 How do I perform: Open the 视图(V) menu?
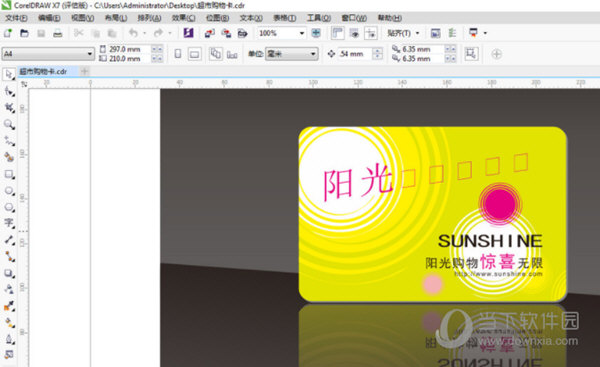(83, 18)
